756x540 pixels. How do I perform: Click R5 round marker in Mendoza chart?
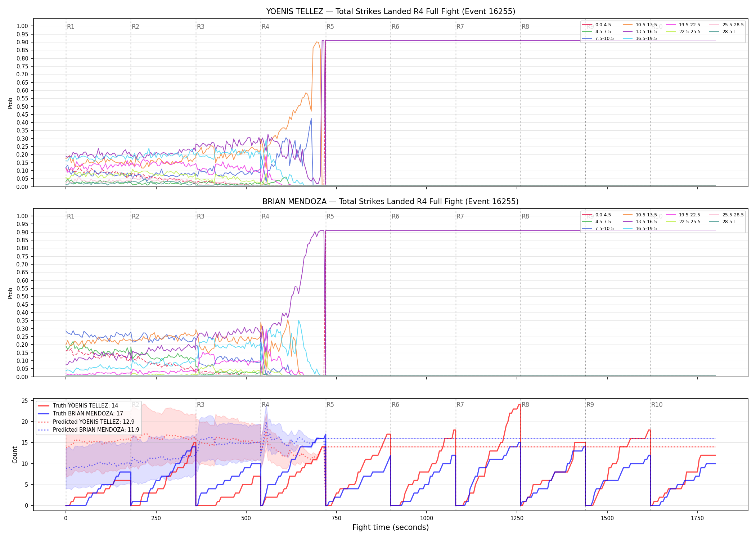pyautogui.click(x=330, y=216)
